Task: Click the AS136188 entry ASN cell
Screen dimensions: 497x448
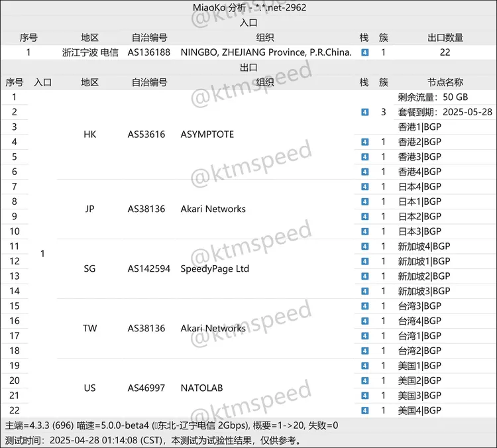Action: point(149,52)
